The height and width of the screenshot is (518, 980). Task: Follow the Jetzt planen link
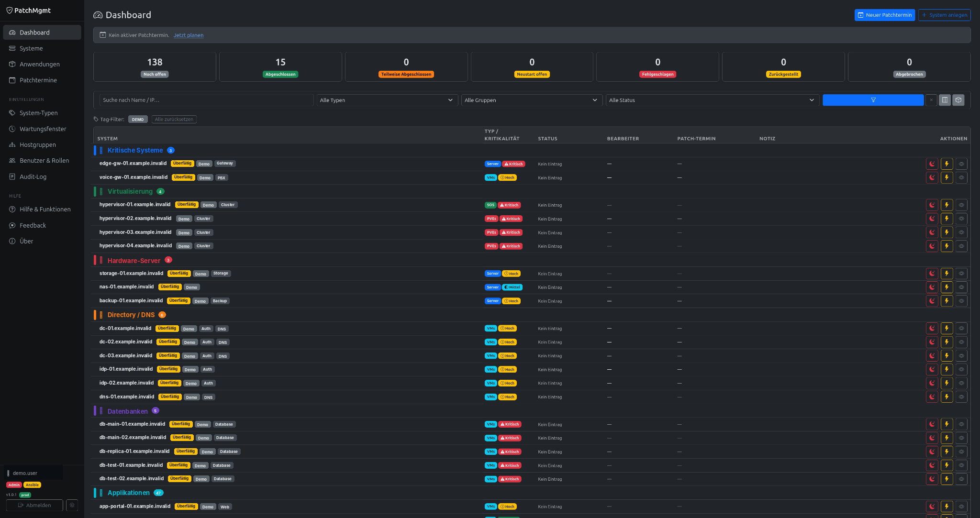pos(189,35)
